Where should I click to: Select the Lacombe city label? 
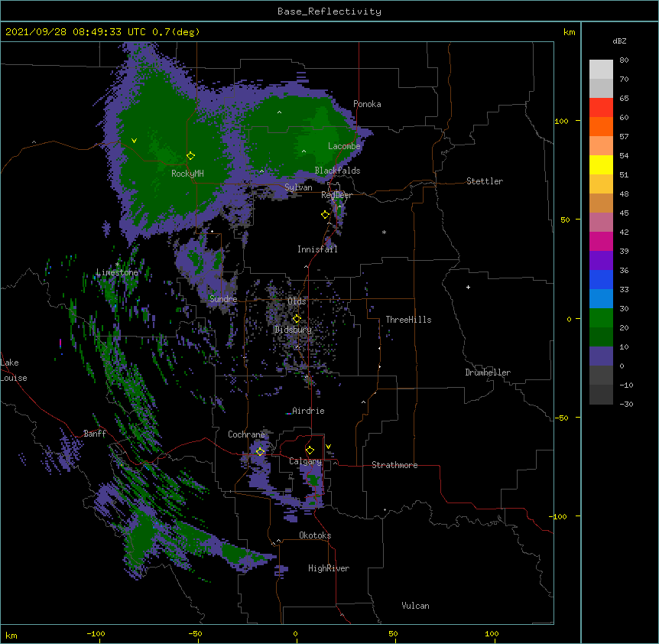pyautogui.click(x=344, y=146)
